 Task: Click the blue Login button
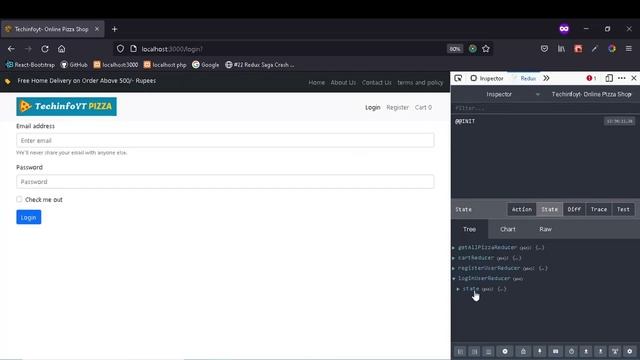coord(29,217)
